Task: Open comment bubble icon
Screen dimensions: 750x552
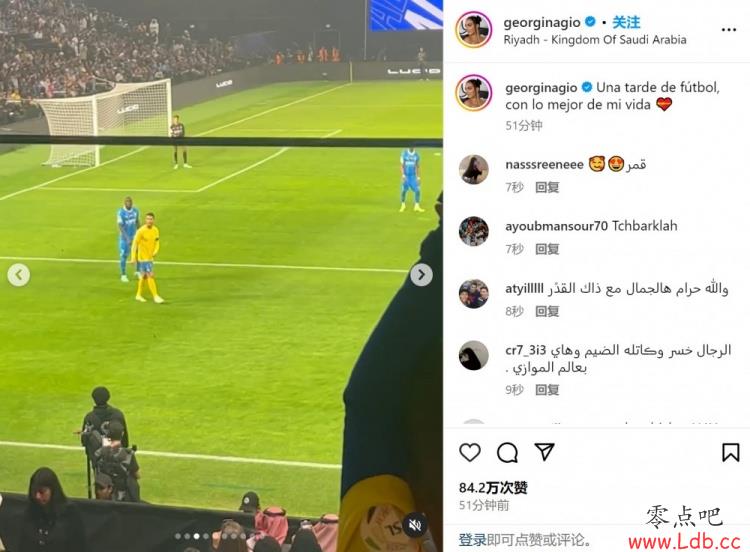Action: coord(507,453)
